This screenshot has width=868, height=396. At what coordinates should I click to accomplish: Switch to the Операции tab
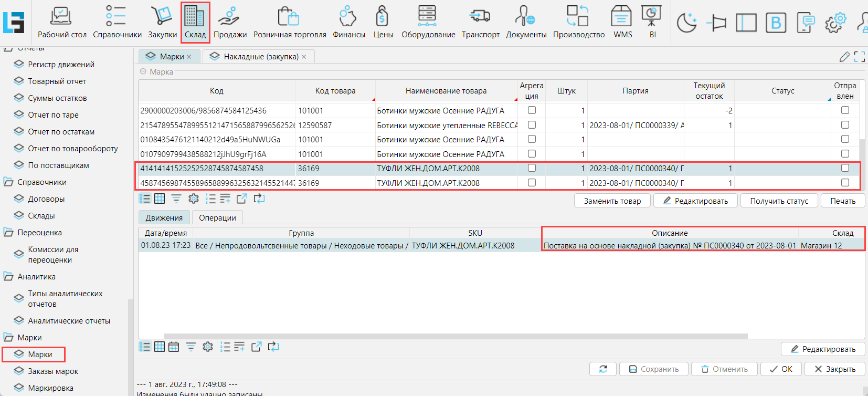coord(217,218)
